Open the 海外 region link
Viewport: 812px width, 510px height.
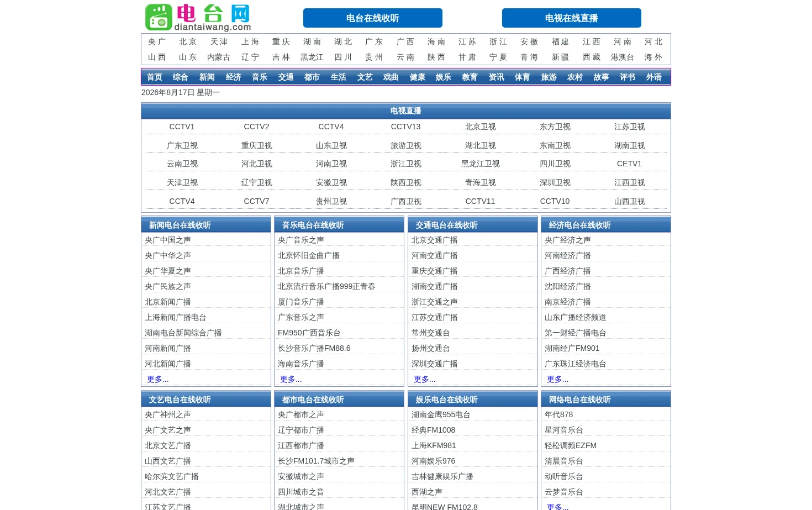click(653, 57)
